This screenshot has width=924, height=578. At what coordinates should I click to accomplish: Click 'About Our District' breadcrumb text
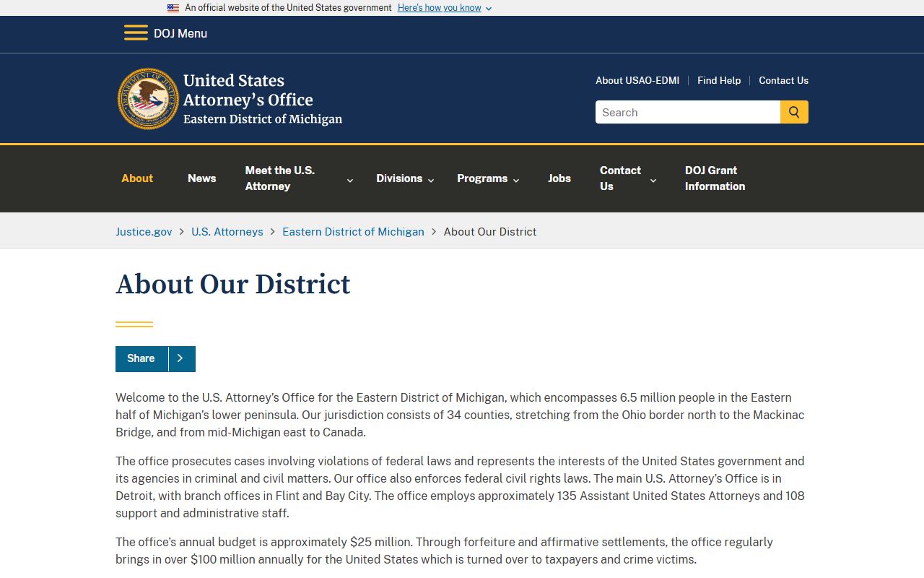(x=490, y=232)
